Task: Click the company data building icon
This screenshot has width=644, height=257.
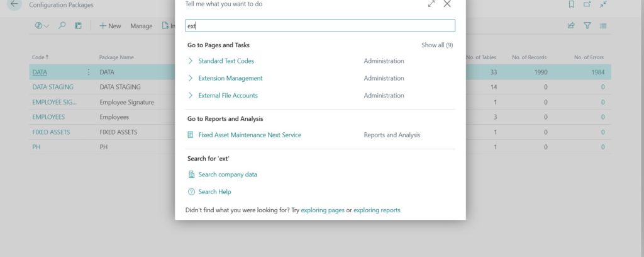Action: click(191, 174)
